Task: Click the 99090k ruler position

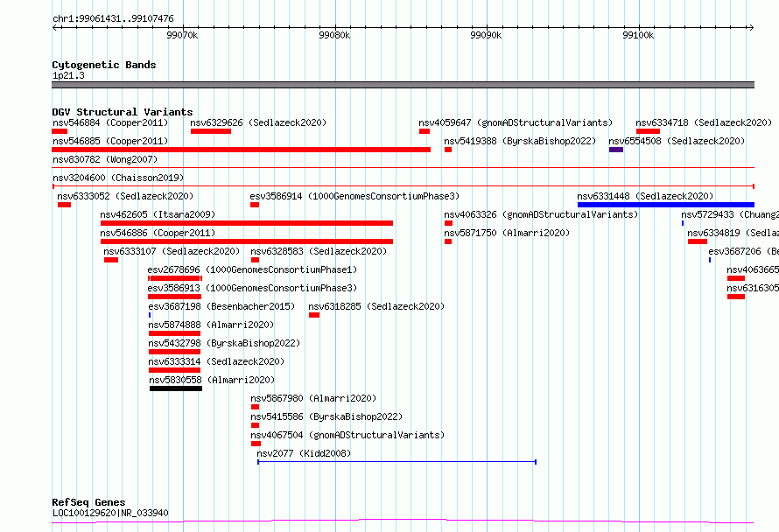Action: pyautogui.click(x=486, y=35)
